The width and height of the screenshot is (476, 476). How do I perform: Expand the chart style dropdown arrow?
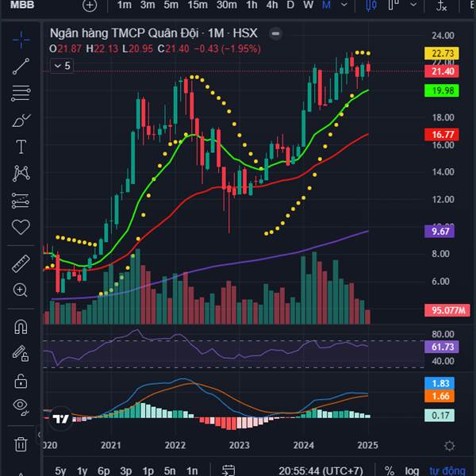coord(413,5)
